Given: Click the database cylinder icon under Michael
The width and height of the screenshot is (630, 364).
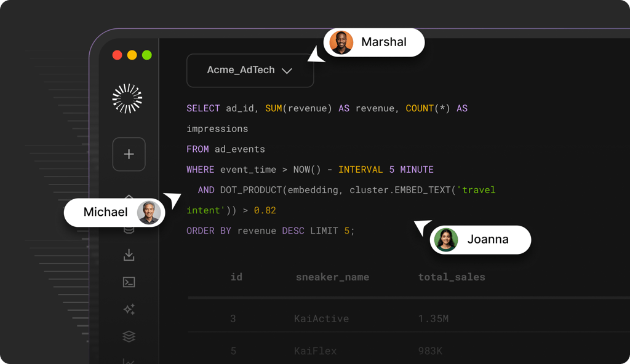Looking at the screenshot, I should [x=129, y=230].
